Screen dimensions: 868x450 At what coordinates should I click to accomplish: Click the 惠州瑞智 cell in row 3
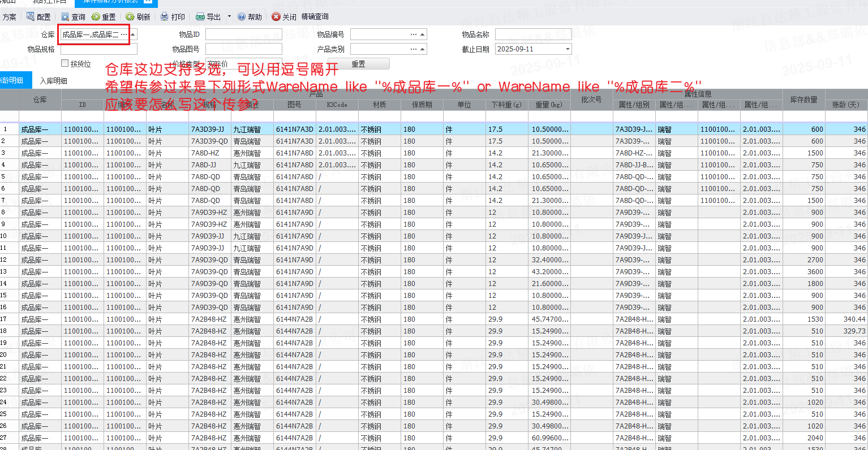[252, 153]
